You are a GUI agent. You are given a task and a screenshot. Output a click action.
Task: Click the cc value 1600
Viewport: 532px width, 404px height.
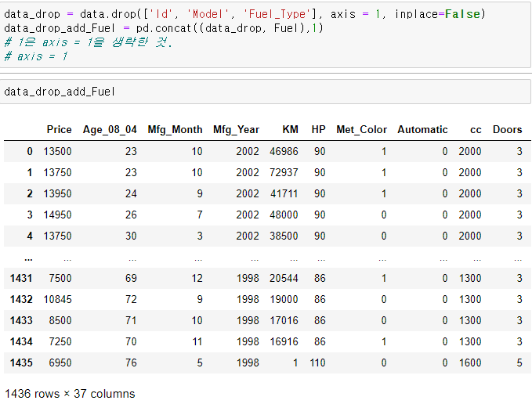(470, 363)
